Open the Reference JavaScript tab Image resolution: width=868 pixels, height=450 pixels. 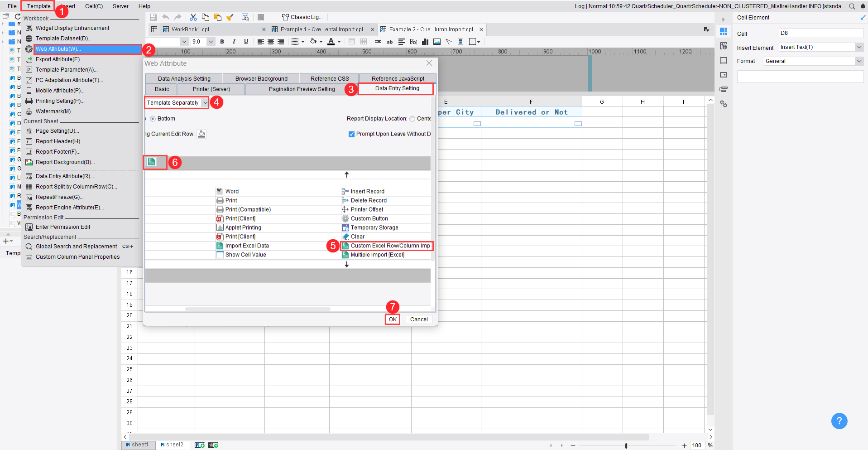(x=398, y=78)
